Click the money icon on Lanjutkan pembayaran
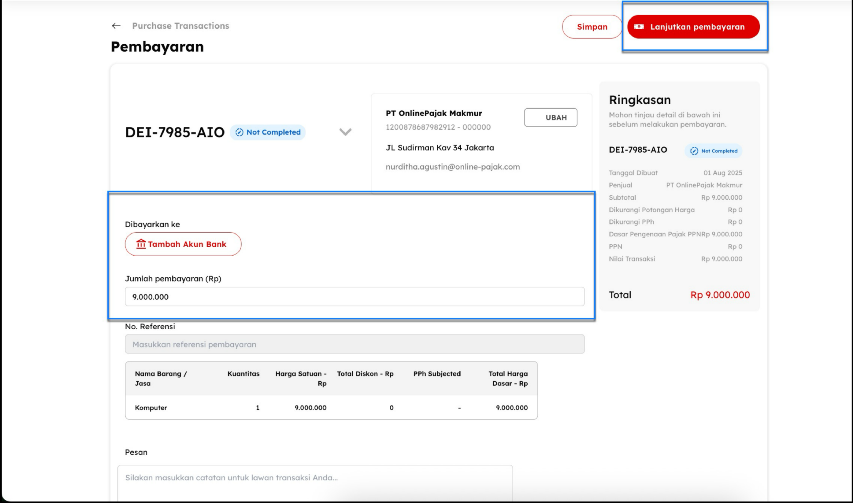This screenshot has width=854, height=504. [x=639, y=27]
